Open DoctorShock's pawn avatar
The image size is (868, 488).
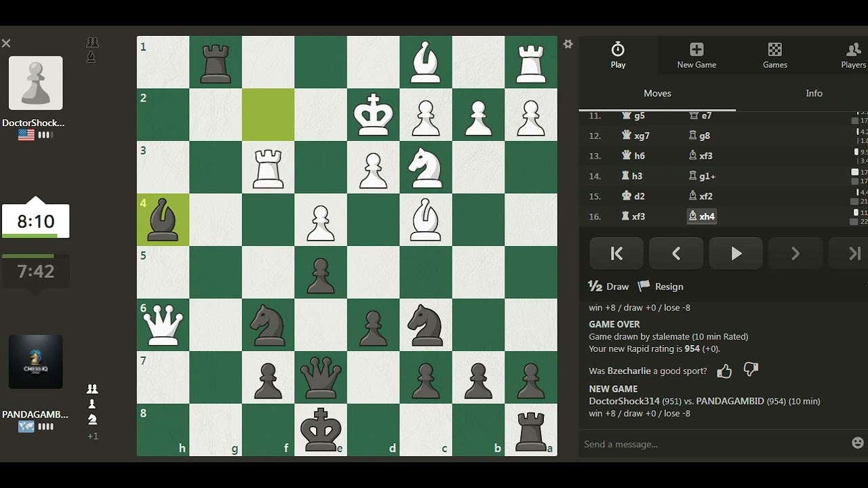pos(36,83)
